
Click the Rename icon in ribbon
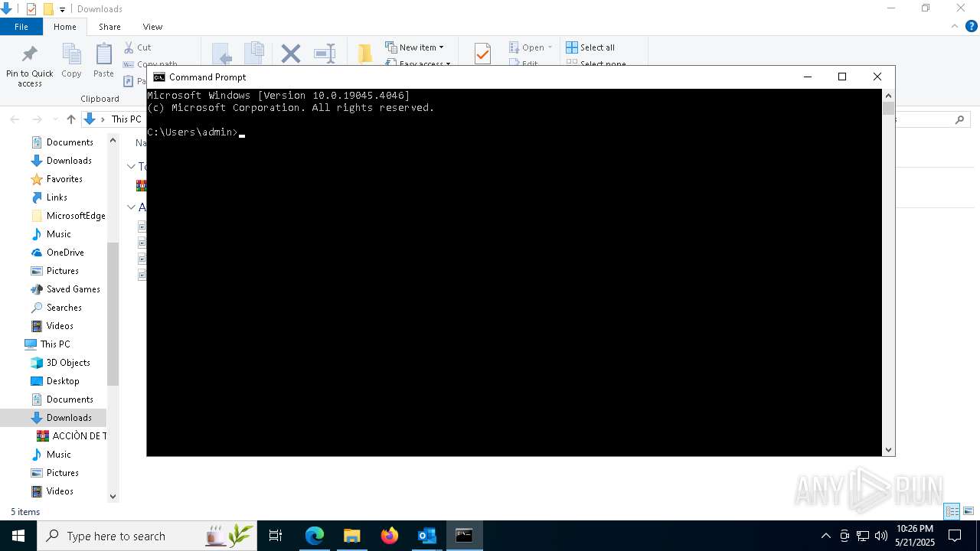pyautogui.click(x=325, y=54)
